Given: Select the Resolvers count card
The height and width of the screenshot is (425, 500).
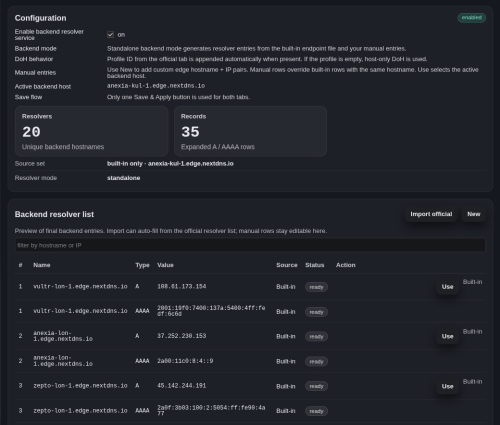Looking at the screenshot, I should [x=92, y=131].
